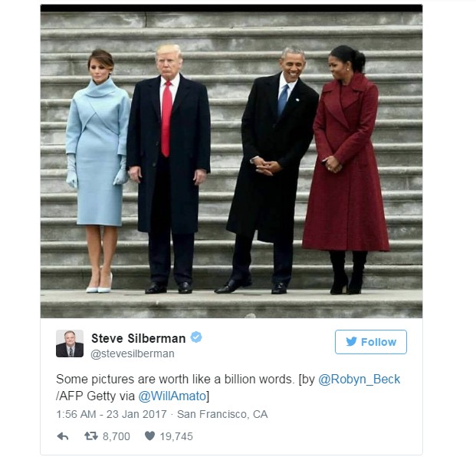This screenshot has width=476, height=457.
Task: Click the blue verified badge
Action: pos(196,337)
